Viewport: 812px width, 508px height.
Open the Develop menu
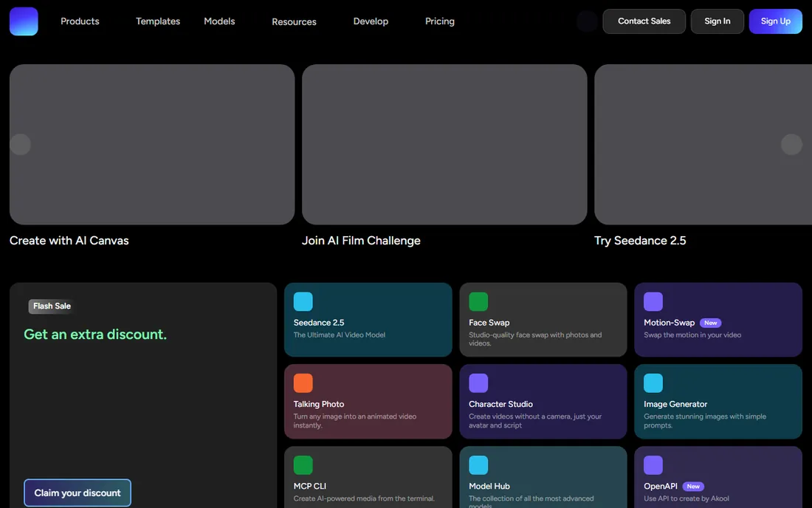coord(371,21)
